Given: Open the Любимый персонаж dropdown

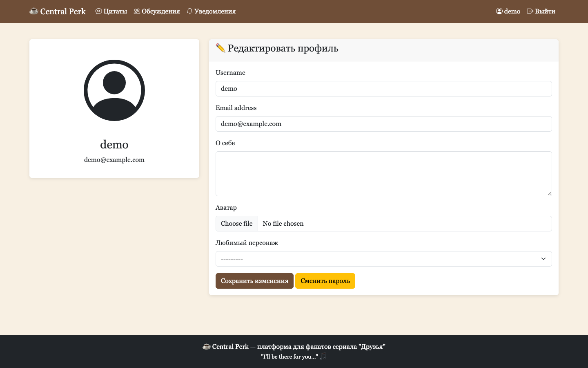Looking at the screenshot, I should point(384,259).
